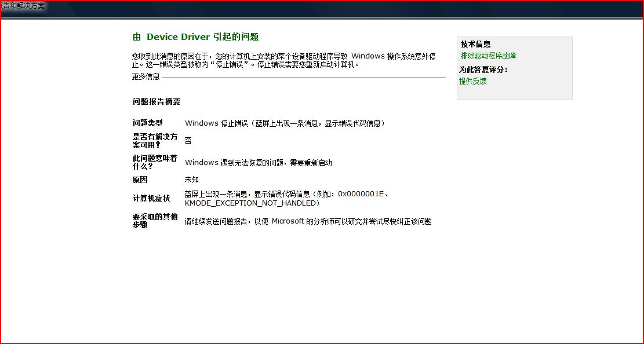Image resolution: width=644 pixels, height=344 pixels.
Task: Click the 此问题意味着什么？ label
Action: (155, 163)
